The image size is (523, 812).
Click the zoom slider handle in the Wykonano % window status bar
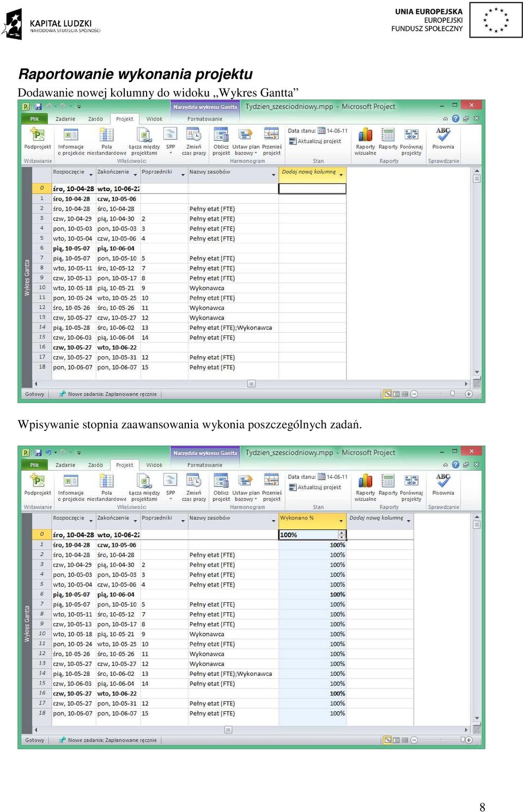point(463,740)
